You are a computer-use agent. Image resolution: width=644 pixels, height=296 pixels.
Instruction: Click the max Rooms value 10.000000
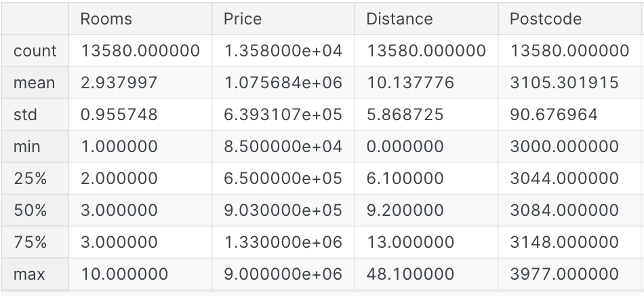click(x=124, y=274)
